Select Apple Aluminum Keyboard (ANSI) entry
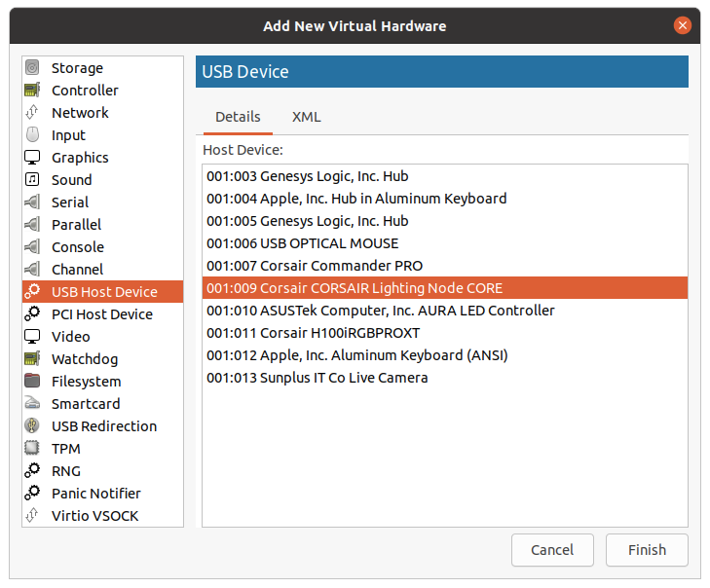The width and height of the screenshot is (710, 588). point(356,355)
